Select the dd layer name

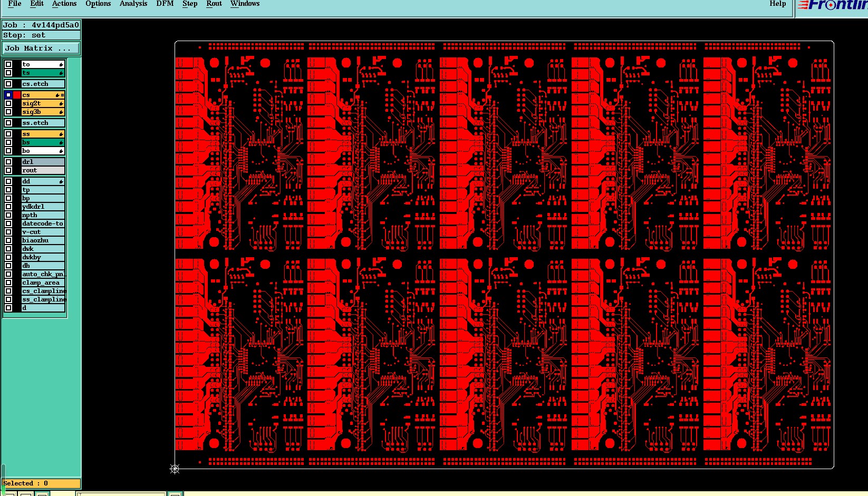[x=43, y=181]
